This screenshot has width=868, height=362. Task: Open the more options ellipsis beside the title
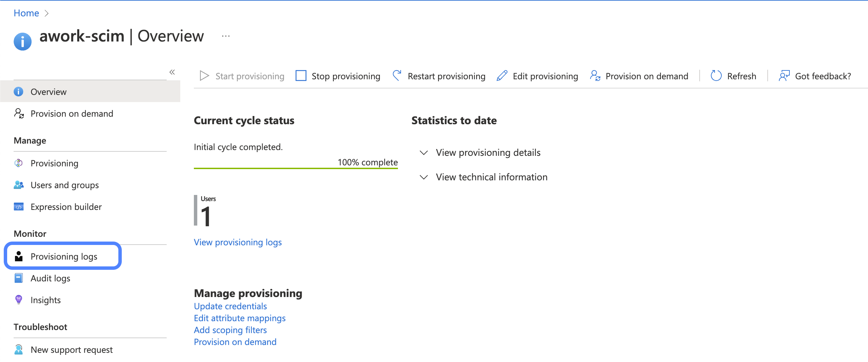(x=226, y=36)
